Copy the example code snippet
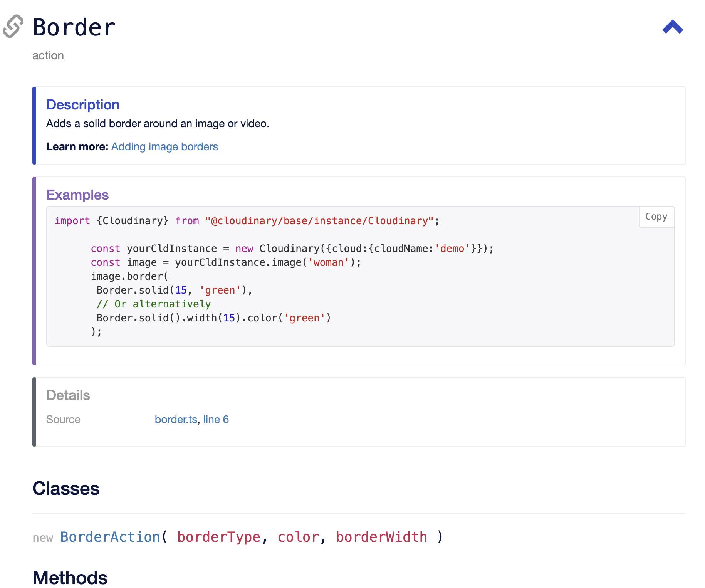This screenshot has width=705, height=588. tap(656, 217)
